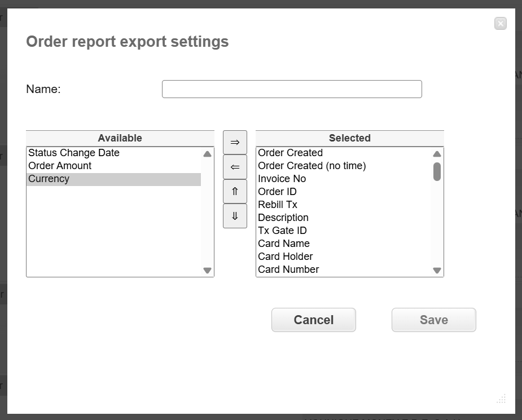Click the Name input field

(292, 89)
